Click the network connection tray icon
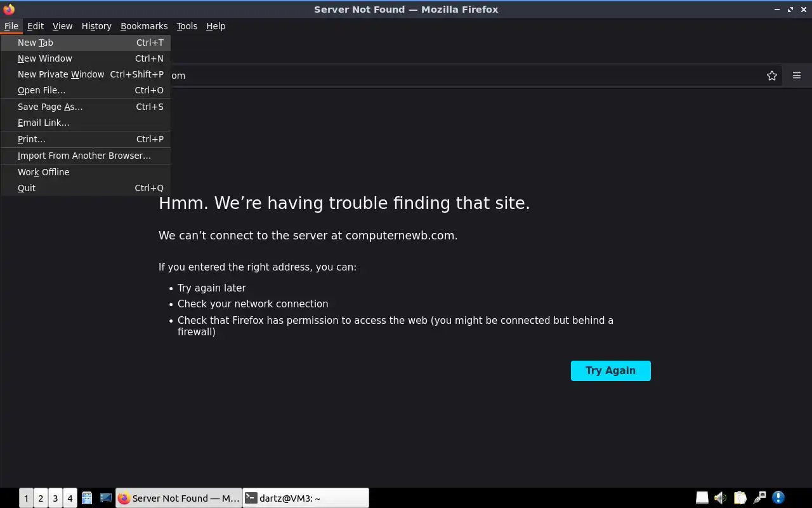This screenshot has width=812, height=508. point(759,498)
